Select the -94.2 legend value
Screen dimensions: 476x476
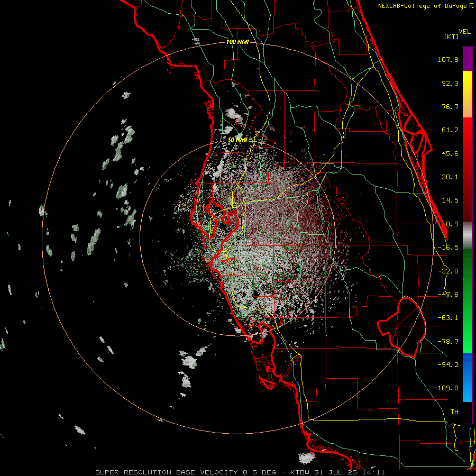(448, 364)
